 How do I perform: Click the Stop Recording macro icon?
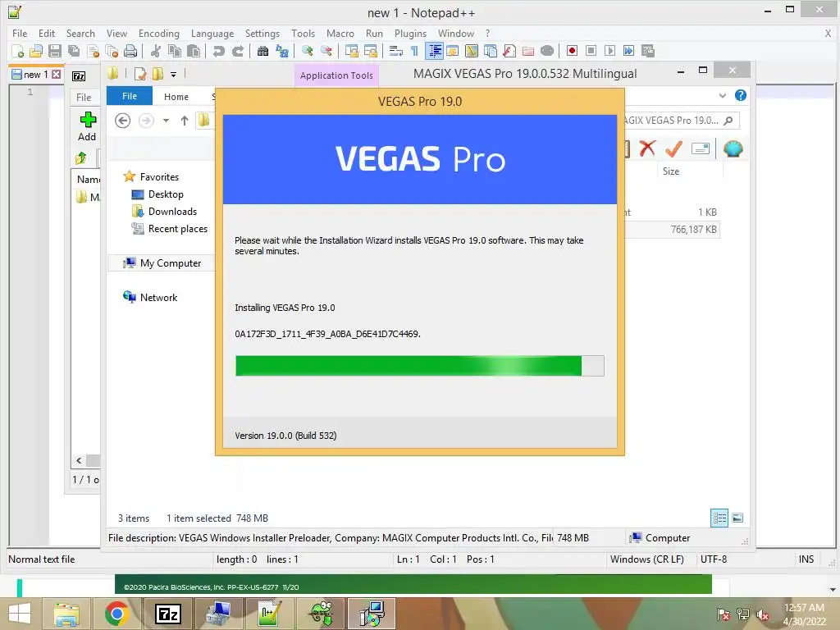coord(591,51)
